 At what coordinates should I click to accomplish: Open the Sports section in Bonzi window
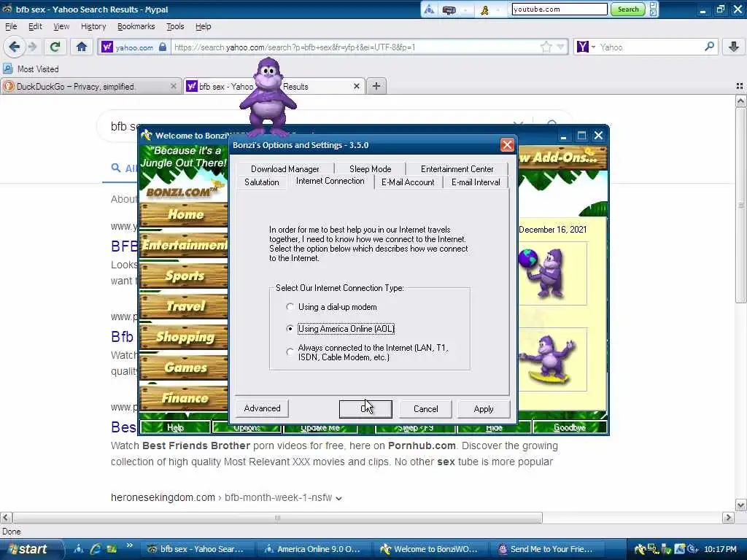tap(183, 276)
